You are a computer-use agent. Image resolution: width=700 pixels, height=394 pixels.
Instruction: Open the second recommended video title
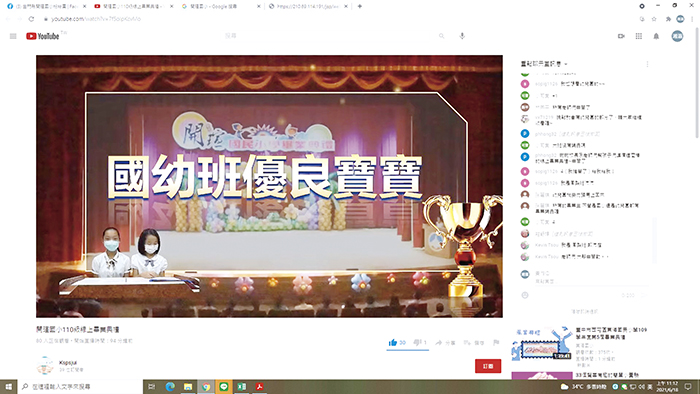[607, 375]
